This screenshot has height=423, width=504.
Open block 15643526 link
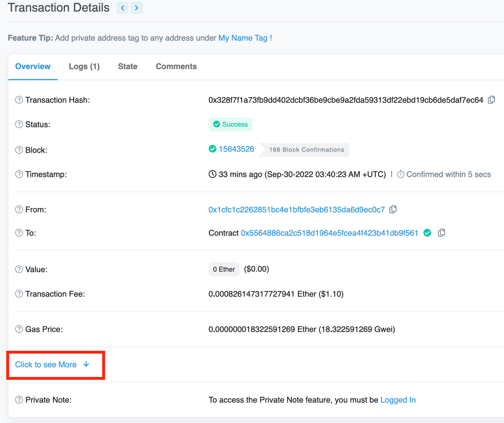pos(236,149)
